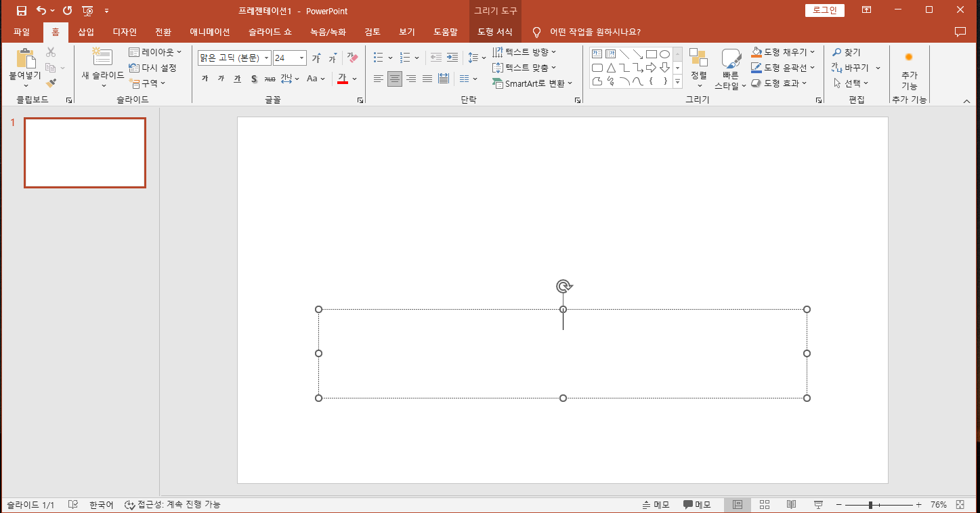Select the oval shape in shapes gallery

(664, 54)
